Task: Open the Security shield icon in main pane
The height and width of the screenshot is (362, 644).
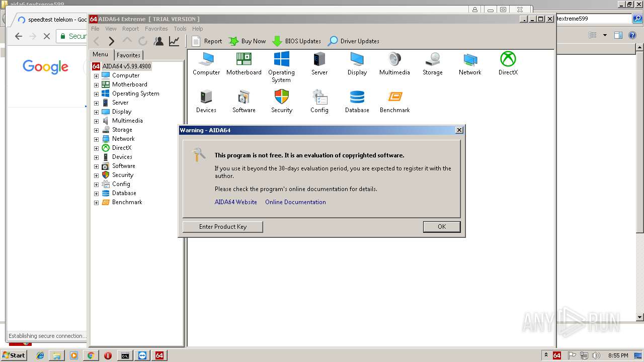Action: pos(282,102)
